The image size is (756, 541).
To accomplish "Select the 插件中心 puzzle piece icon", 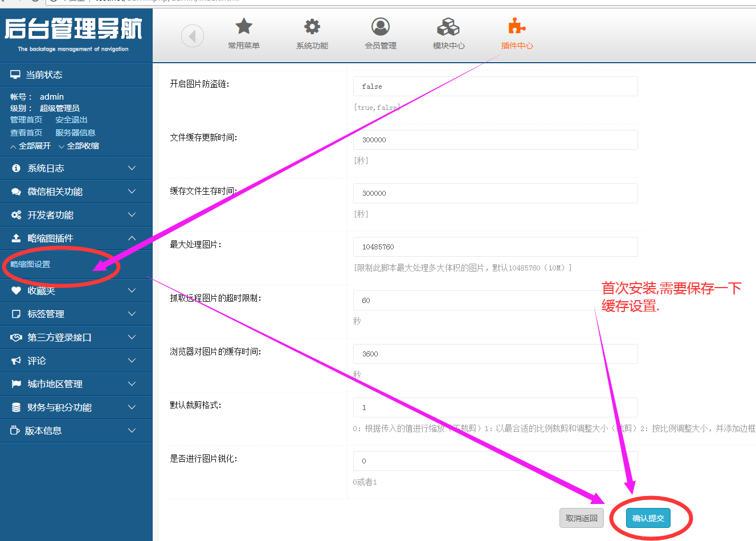I will click(x=517, y=26).
